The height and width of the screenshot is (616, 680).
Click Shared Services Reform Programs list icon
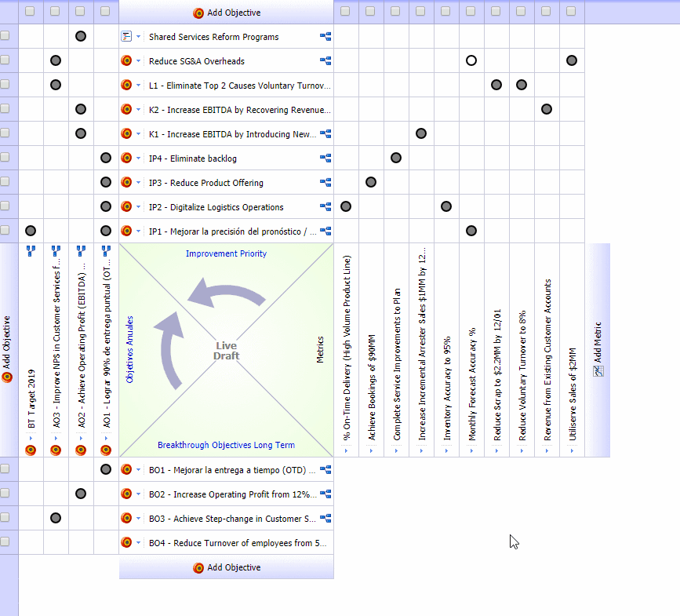click(126, 37)
